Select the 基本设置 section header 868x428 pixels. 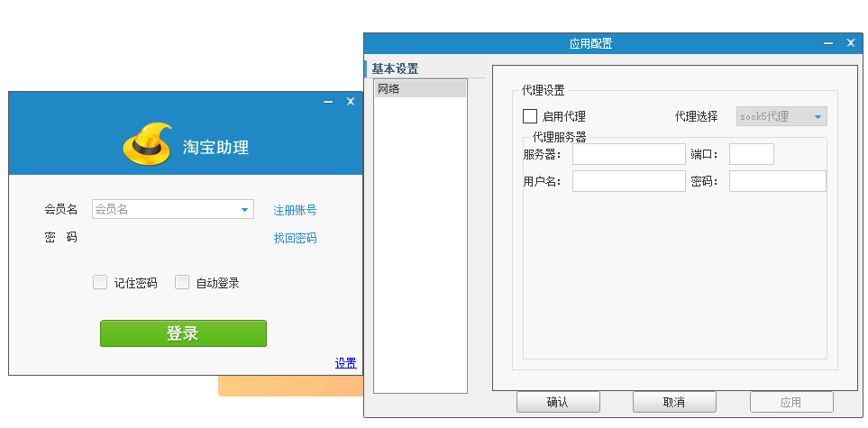(395, 69)
